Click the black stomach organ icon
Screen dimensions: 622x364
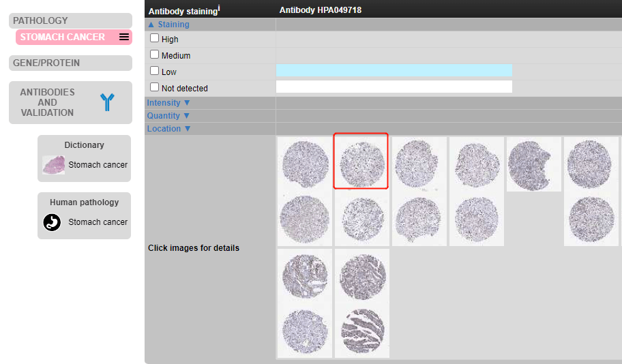pyautogui.click(x=53, y=222)
